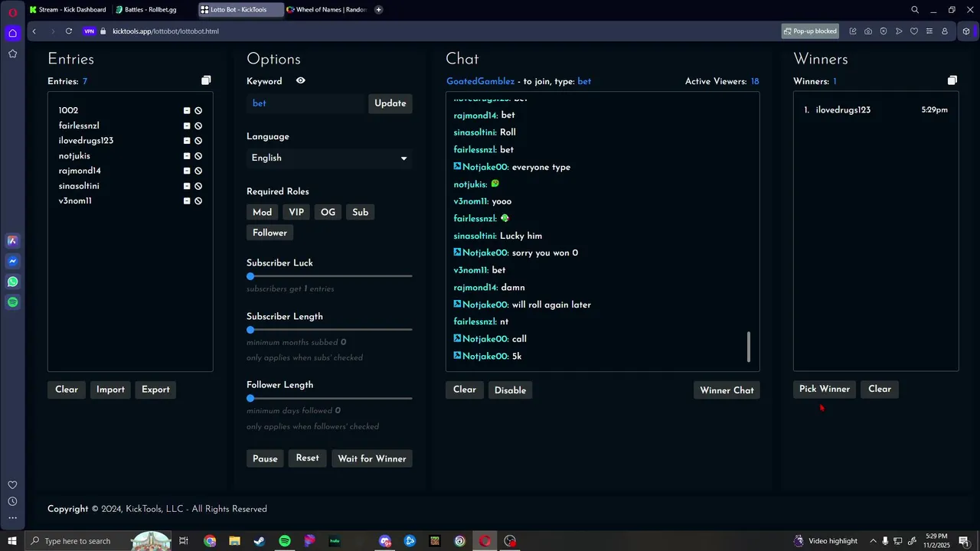Screen dimensions: 980x551
Task: Open Windows Start menu
Action: coord(12,541)
